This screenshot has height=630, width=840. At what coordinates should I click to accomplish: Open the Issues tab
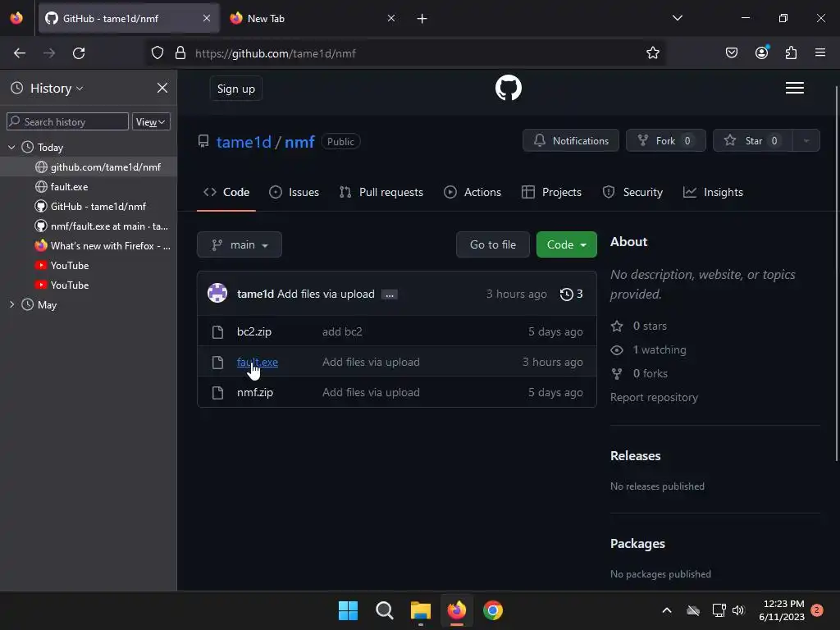tap(294, 192)
